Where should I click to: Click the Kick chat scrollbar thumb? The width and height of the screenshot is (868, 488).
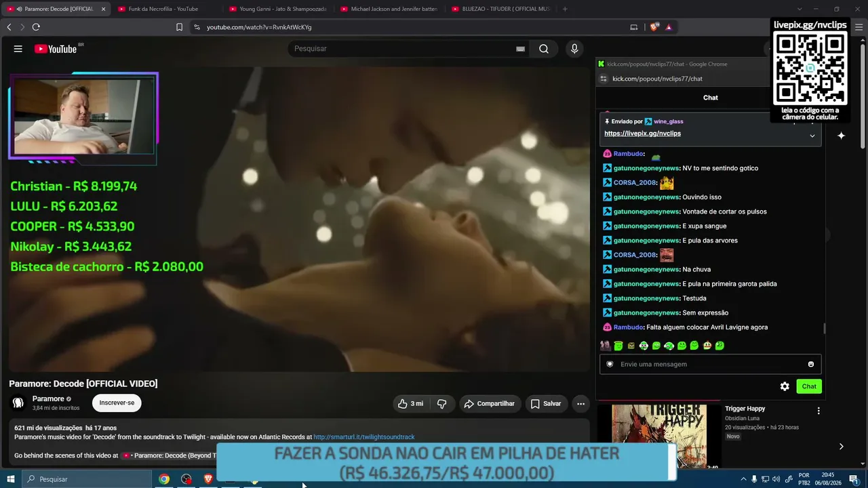(x=825, y=329)
